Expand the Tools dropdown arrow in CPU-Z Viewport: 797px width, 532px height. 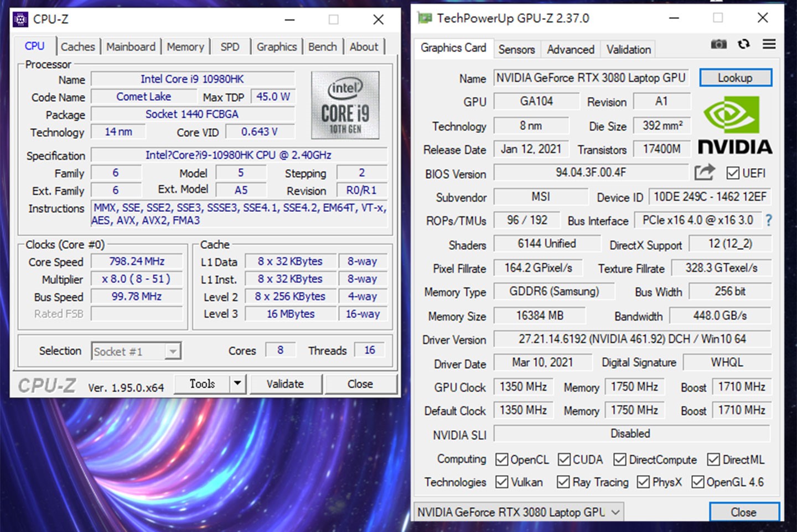(237, 383)
